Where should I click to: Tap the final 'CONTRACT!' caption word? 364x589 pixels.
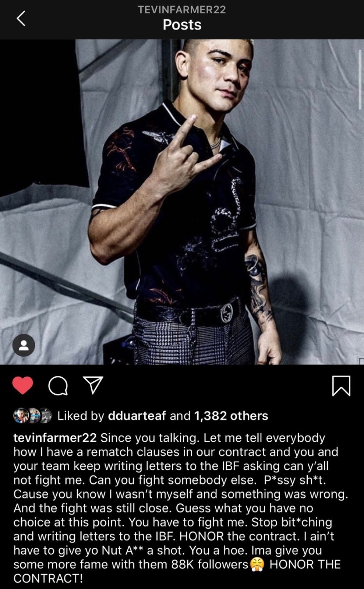point(48,578)
